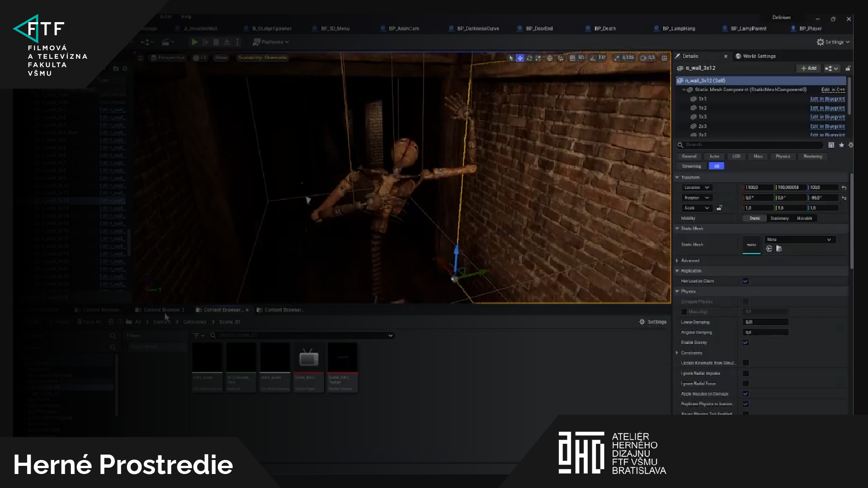Collapse the Transform section

(x=677, y=178)
